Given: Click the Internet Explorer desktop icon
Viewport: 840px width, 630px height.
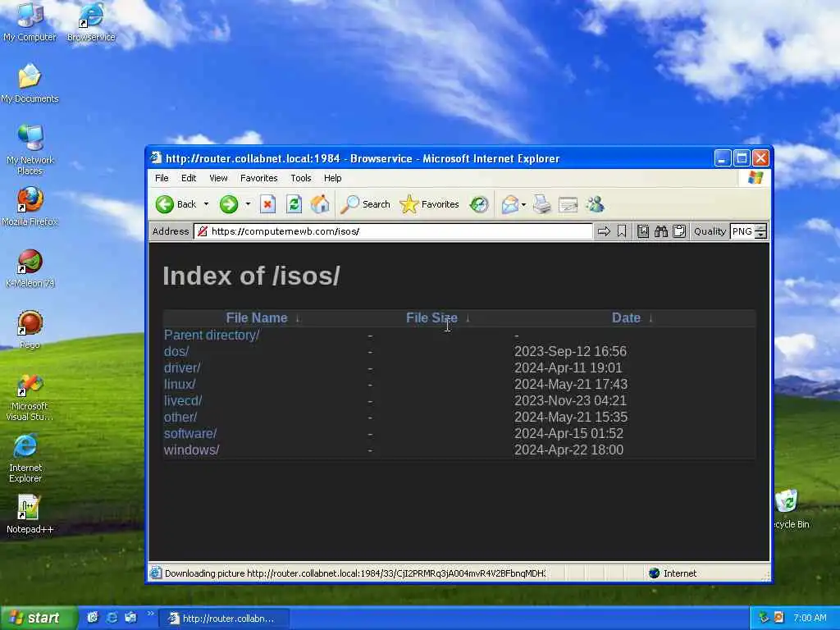Looking at the screenshot, I should 25,459.
